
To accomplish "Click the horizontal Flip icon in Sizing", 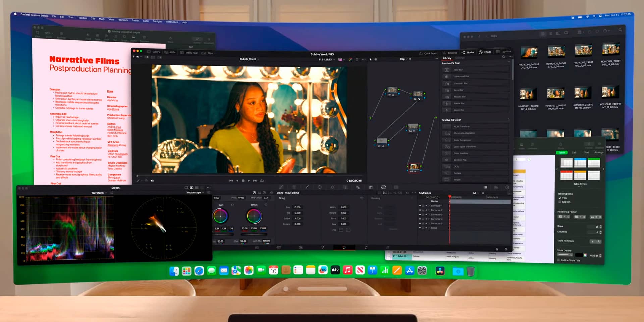I will point(341,230).
